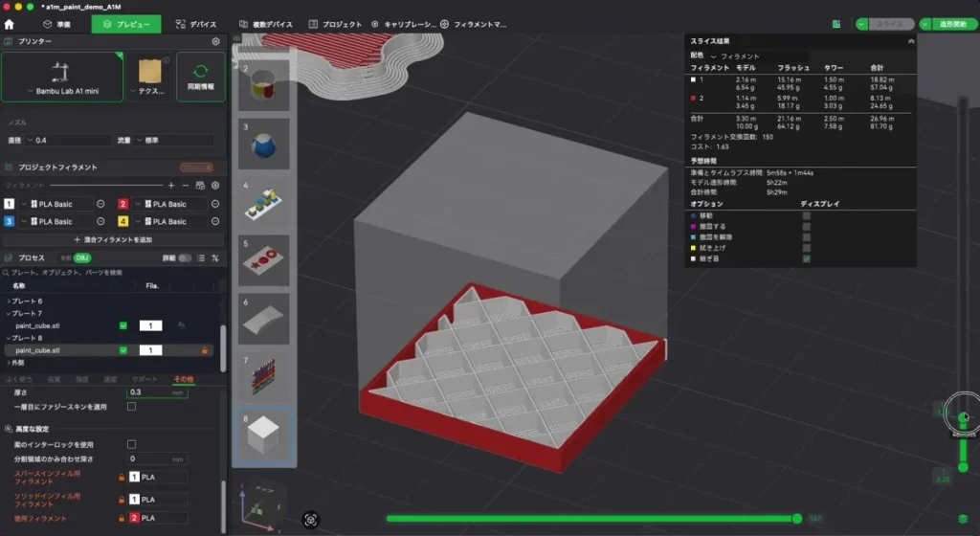Show 移動 travel display checkbox

pos(806,215)
